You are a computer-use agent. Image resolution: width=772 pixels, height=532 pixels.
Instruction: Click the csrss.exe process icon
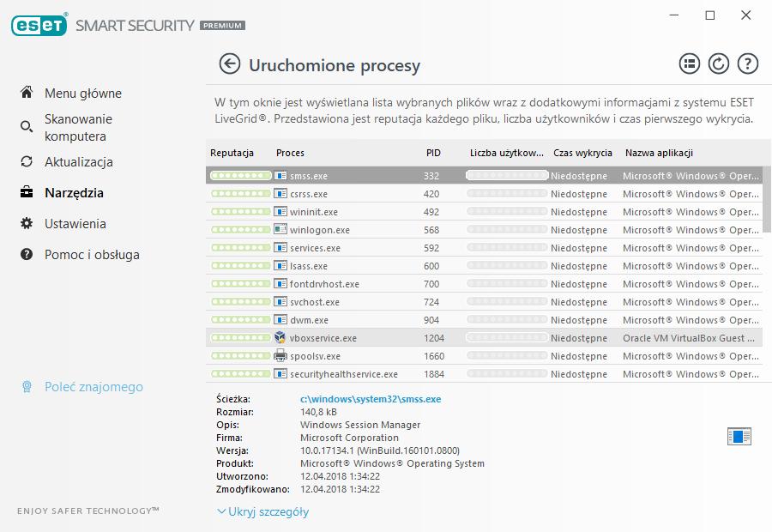280,194
